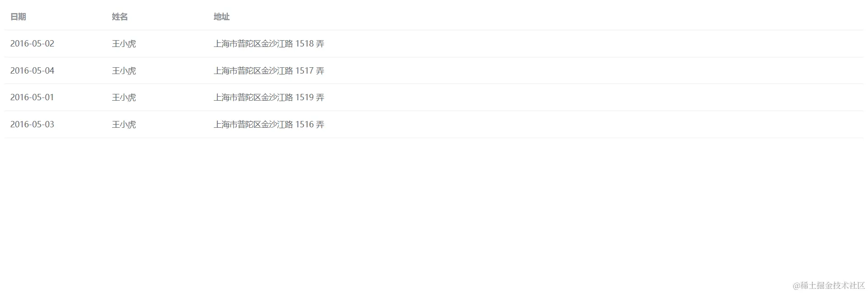Click the address text 上海市普陀区金沙江路 in the 2016-05-01 row
Viewport: 868px width, 293px height.
pyautogui.click(x=253, y=98)
